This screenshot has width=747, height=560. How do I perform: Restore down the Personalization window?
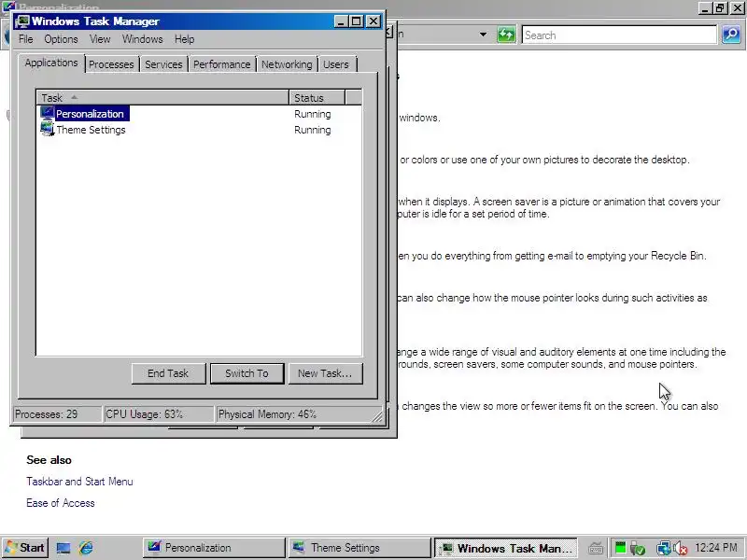click(720, 7)
